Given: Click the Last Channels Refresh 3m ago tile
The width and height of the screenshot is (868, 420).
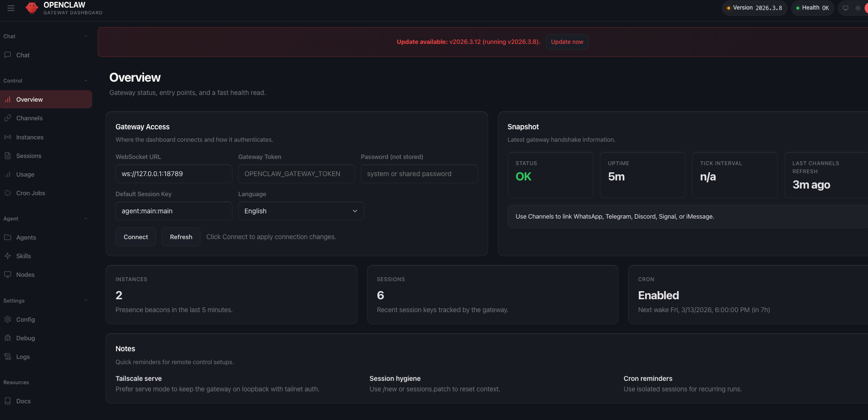Looking at the screenshot, I should [826, 175].
